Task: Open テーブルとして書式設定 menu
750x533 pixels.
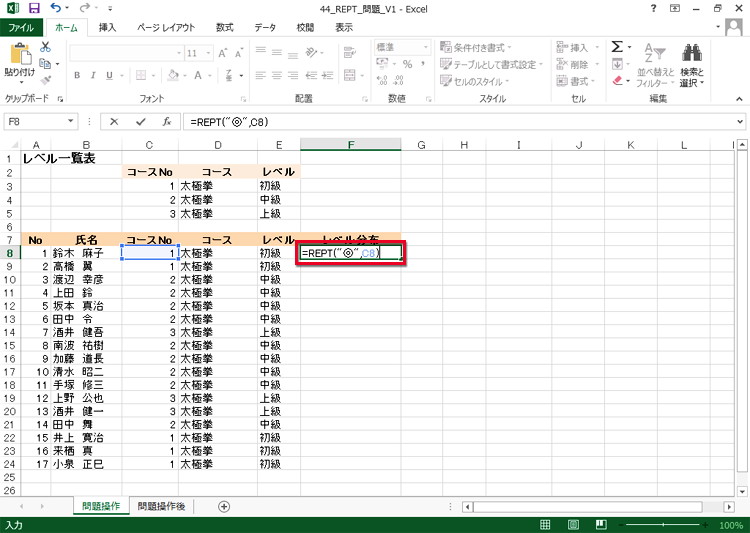Action: pos(492,64)
